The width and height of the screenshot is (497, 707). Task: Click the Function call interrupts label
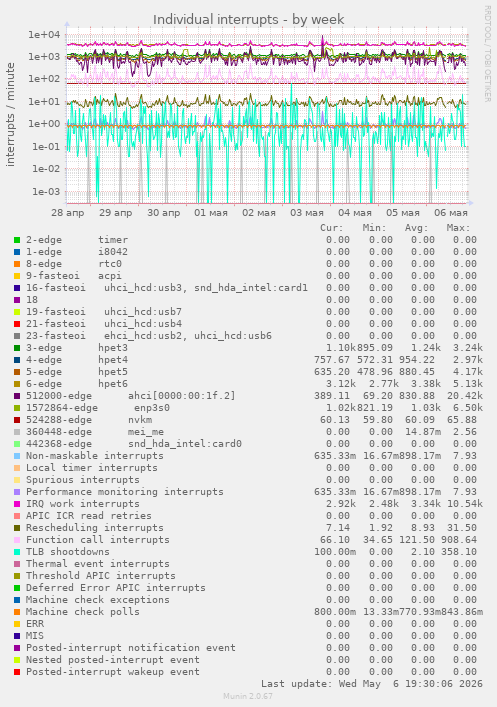click(x=98, y=540)
